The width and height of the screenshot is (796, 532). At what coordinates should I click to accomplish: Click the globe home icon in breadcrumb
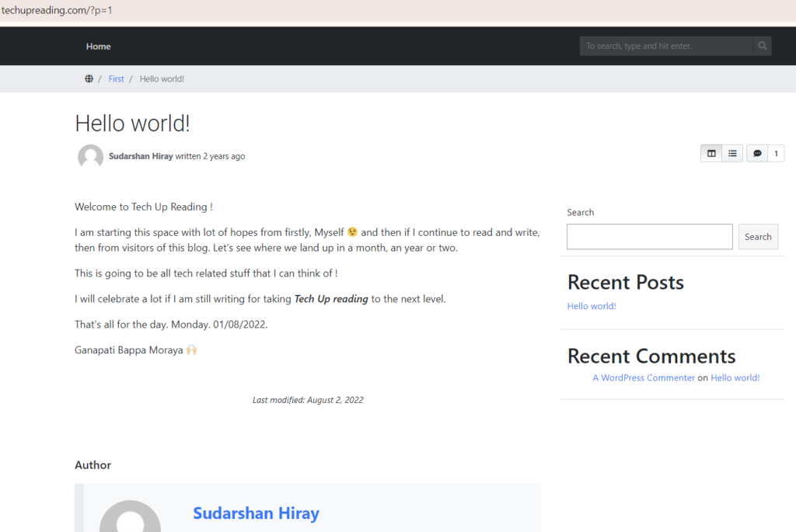point(89,78)
